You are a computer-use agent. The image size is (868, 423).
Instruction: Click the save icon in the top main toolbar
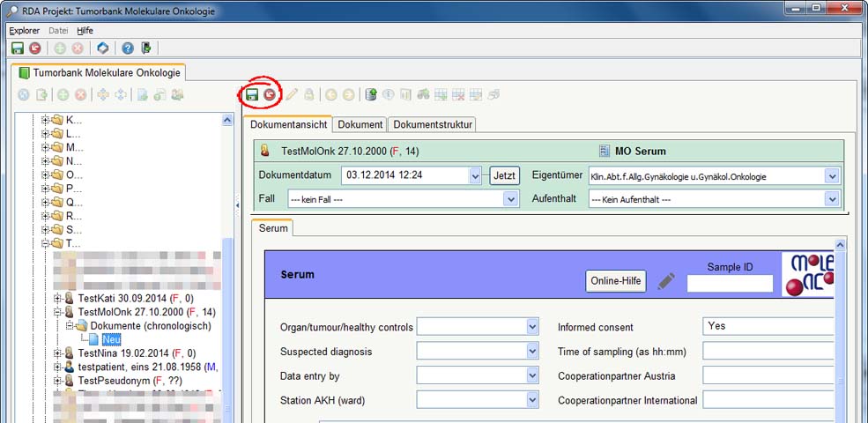[x=18, y=48]
